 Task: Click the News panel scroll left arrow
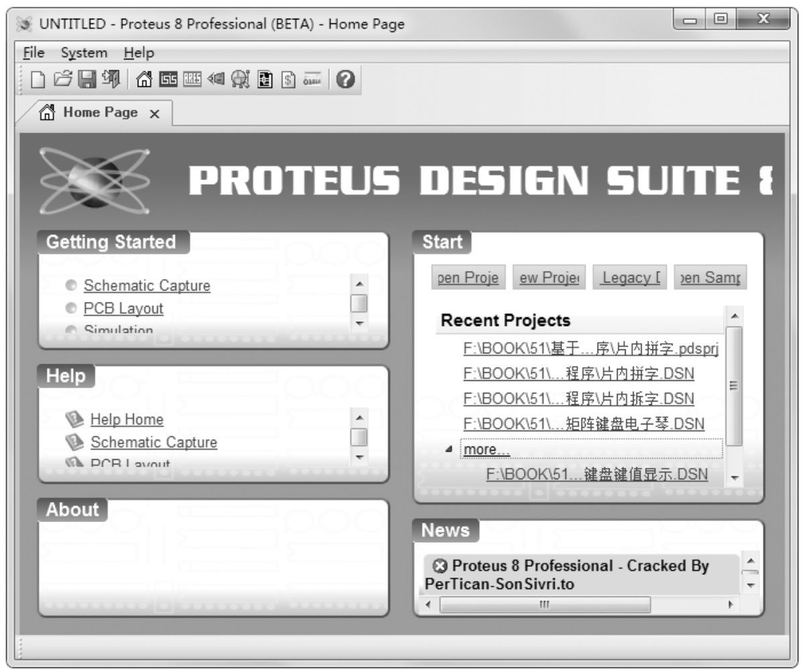pos(430,604)
